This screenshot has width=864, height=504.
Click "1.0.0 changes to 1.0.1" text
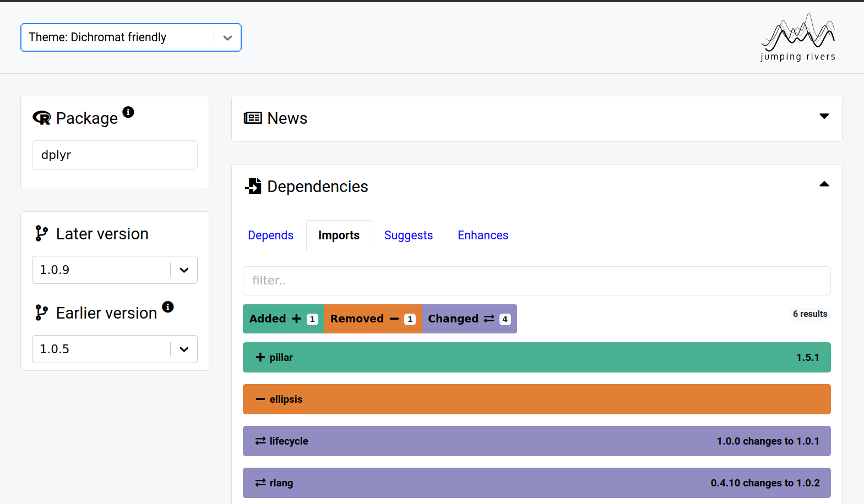coord(768,441)
